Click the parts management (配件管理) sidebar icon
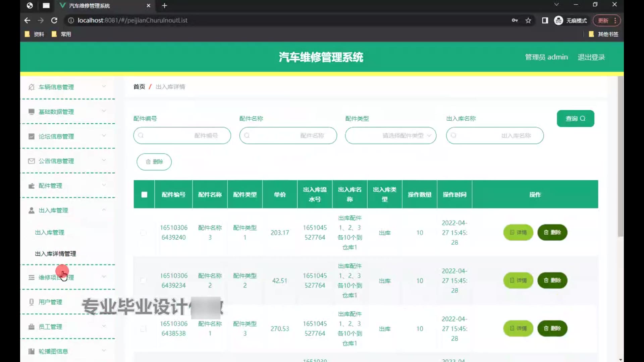Image resolution: width=644 pixels, height=362 pixels. point(32,186)
